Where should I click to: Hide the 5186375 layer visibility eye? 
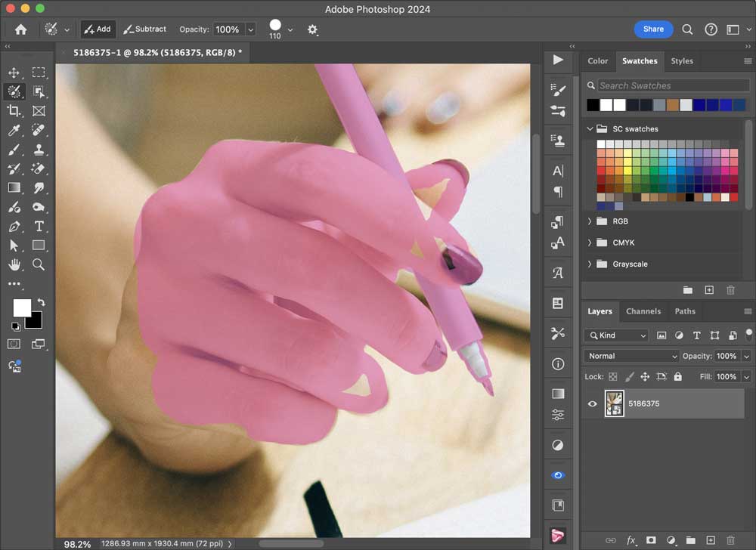(x=593, y=403)
